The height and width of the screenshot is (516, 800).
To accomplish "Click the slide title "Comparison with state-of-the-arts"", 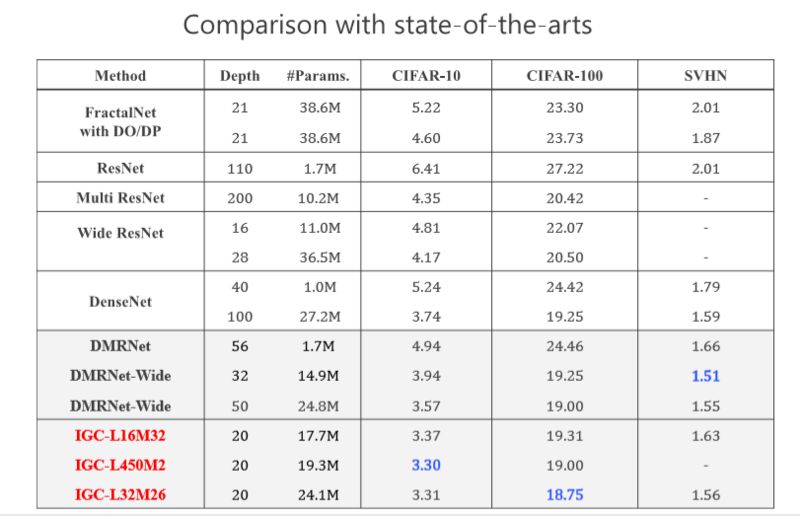I will point(387,25).
